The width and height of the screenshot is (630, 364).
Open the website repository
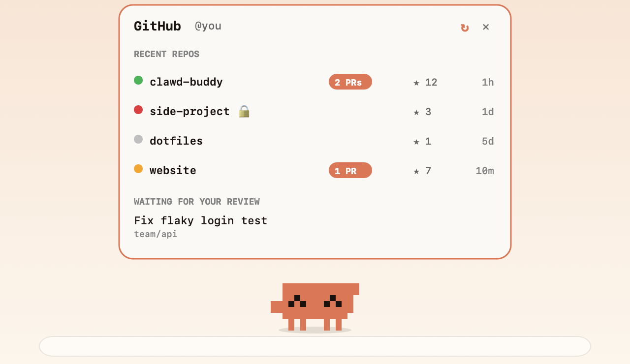coord(173,171)
